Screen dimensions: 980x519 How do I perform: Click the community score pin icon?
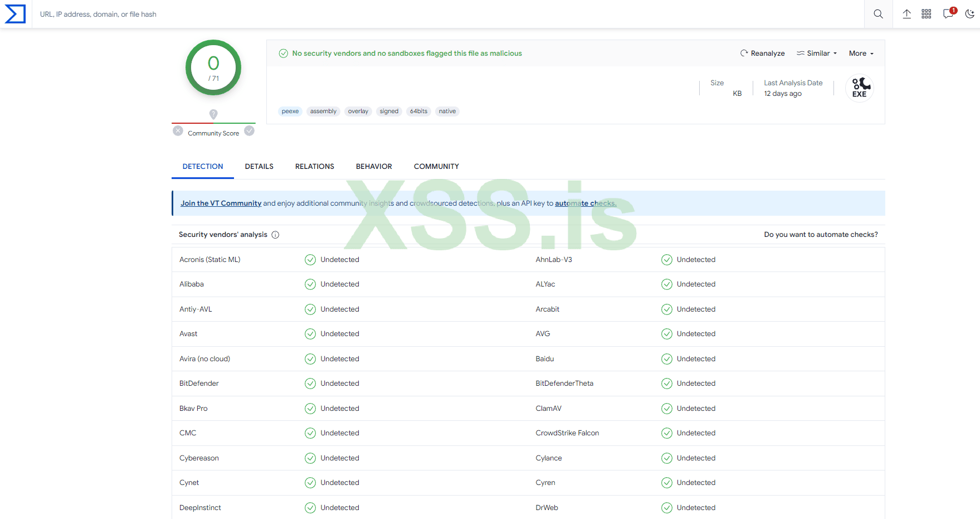click(x=213, y=114)
